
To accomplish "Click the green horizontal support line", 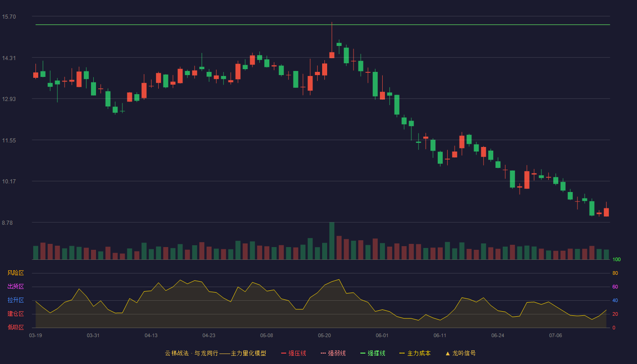I will point(323,25).
